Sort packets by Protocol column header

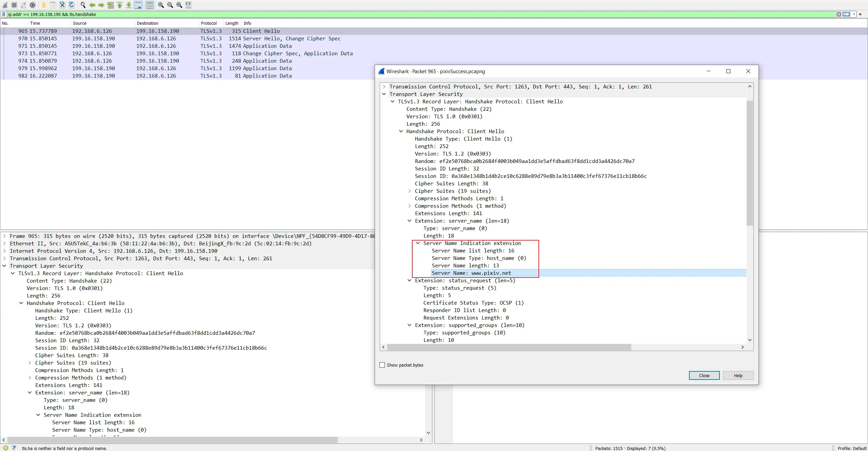[211, 23]
